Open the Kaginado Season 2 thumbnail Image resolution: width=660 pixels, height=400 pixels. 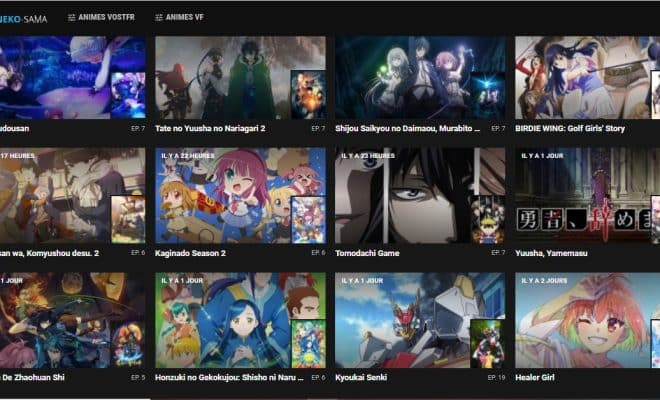[240, 195]
